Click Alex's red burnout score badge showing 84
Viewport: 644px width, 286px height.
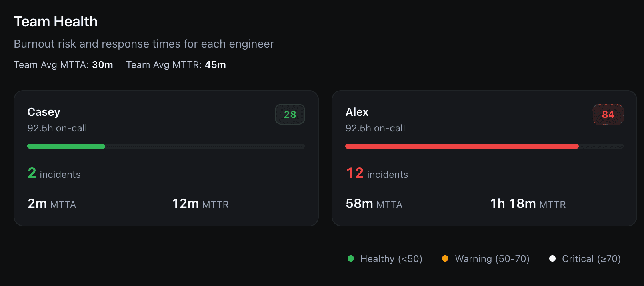click(x=608, y=114)
